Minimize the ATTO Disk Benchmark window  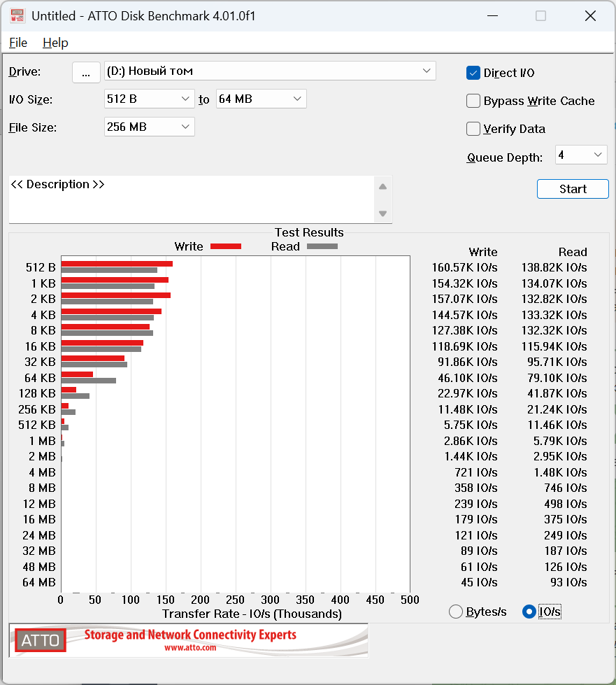click(x=492, y=16)
